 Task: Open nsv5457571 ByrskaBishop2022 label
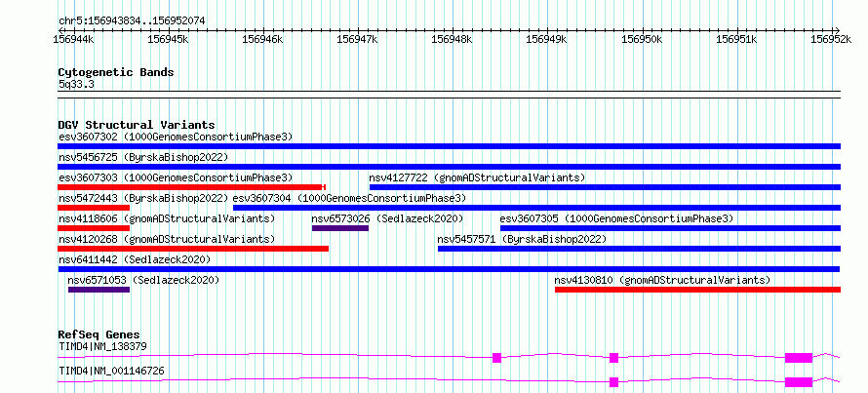tap(522, 239)
